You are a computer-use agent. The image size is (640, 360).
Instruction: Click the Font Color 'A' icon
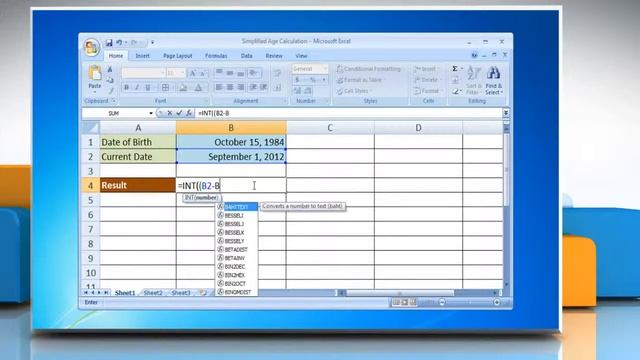198,87
